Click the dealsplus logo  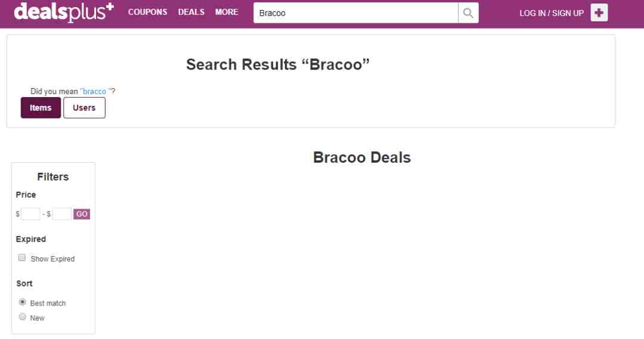pyautogui.click(x=64, y=12)
